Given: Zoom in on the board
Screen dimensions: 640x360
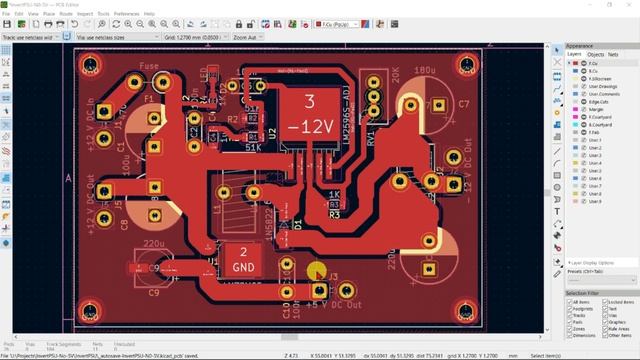Looking at the screenshot, I should (x=128, y=24).
